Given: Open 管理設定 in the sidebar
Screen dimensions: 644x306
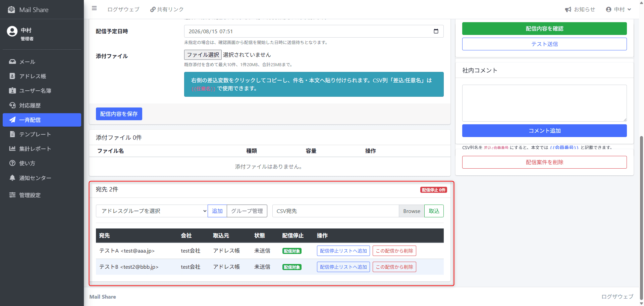Looking at the screenshot, I should tap(42, 195).
